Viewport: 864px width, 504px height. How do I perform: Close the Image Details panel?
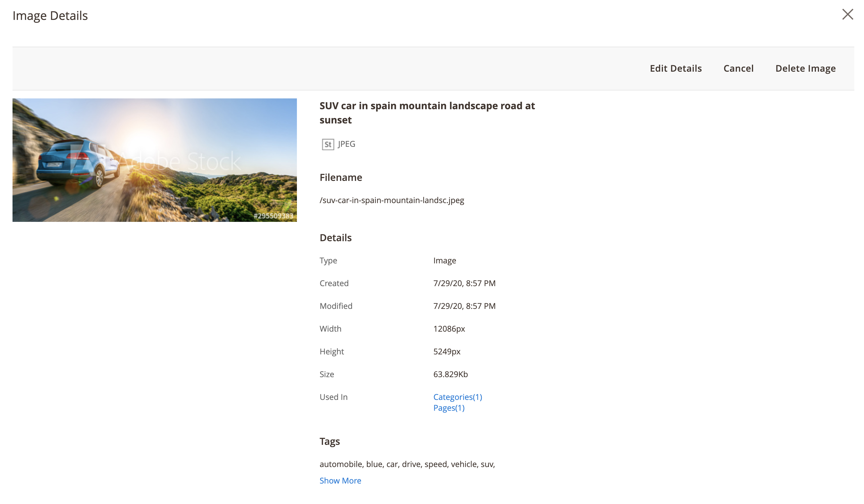[x=848, y=15]
